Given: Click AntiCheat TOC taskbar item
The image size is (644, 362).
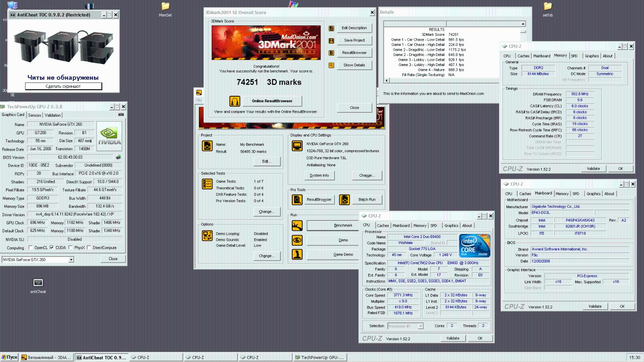Looking at the screenshot, I should coord(102,357).
